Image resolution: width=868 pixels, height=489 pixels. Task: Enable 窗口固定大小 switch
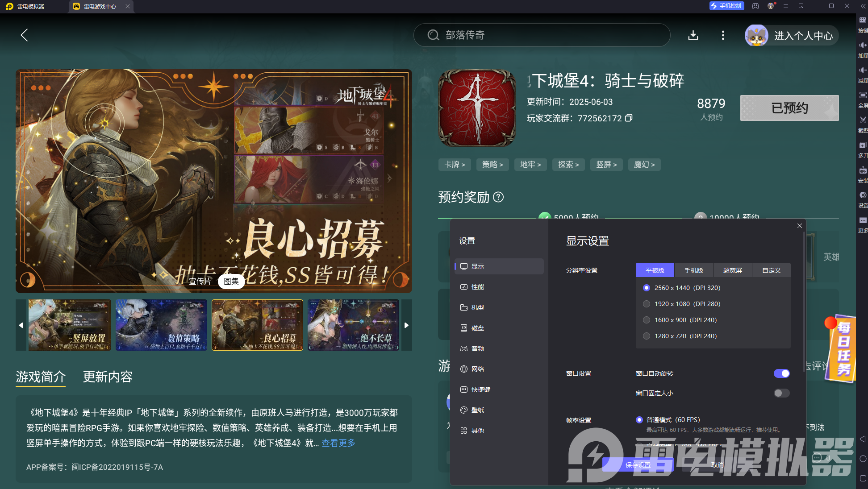pos(781,393)
